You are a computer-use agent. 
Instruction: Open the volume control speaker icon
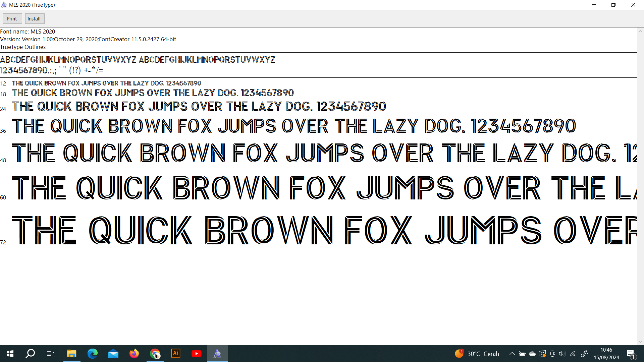(x=562, y=354)
